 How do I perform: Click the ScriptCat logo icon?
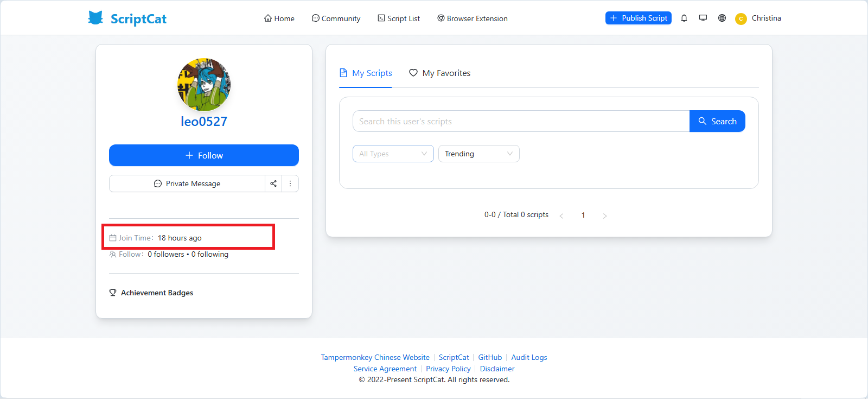pos(95,18)
